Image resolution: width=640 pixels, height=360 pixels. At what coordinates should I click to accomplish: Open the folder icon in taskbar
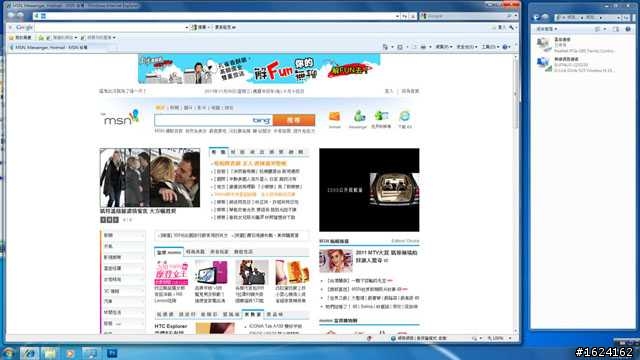pyautogui.click(x=49, y=353)
